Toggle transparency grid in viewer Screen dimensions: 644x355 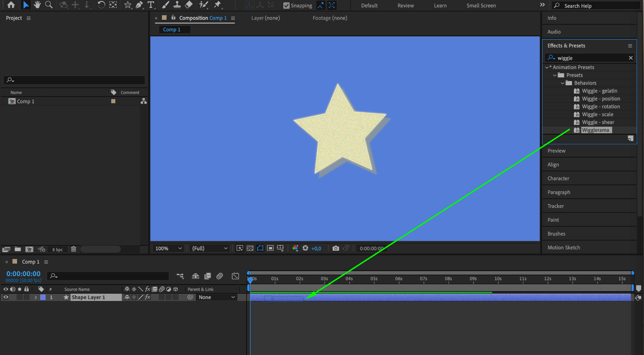click(250, 248)
